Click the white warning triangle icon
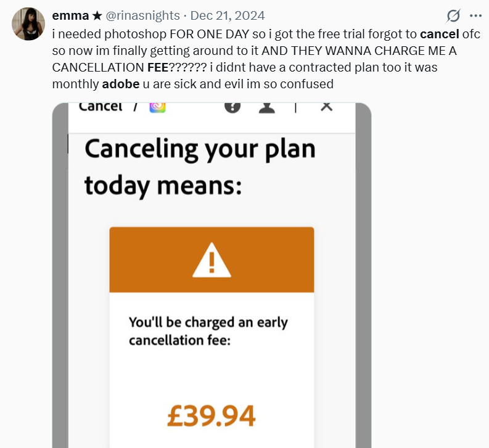489x448 pixels. click(212, 260)
